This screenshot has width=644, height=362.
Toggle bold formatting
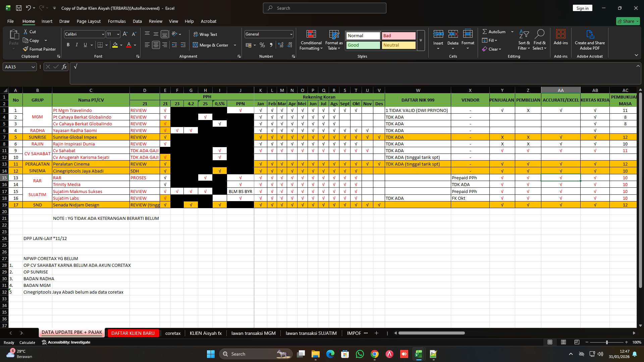click(68, 45)
